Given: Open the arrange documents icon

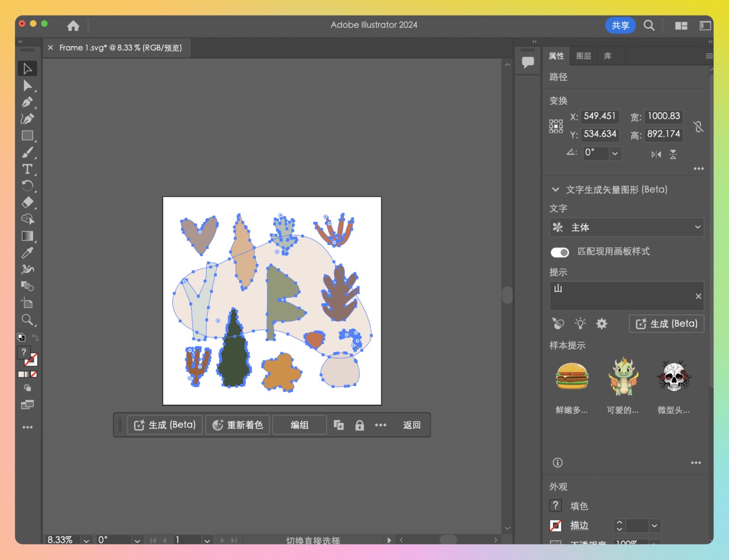Looking at the screenshot, I should (681, 26).
